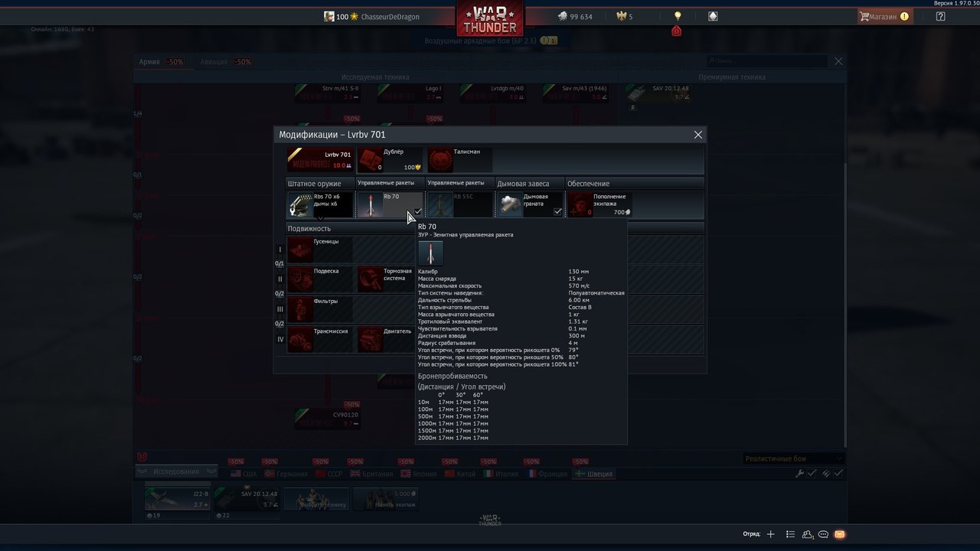Select the Италия nation tab
The image size is (980, 551).
coord(501,474)
